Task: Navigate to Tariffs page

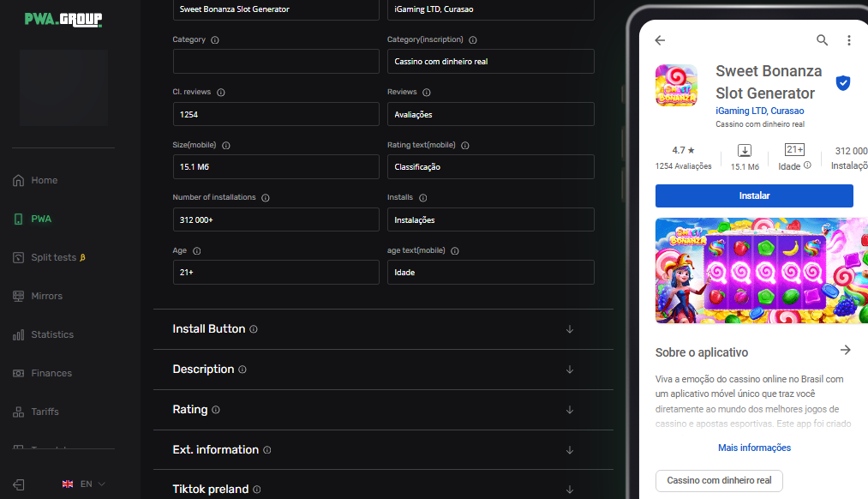Action: [x=45, y=412]
